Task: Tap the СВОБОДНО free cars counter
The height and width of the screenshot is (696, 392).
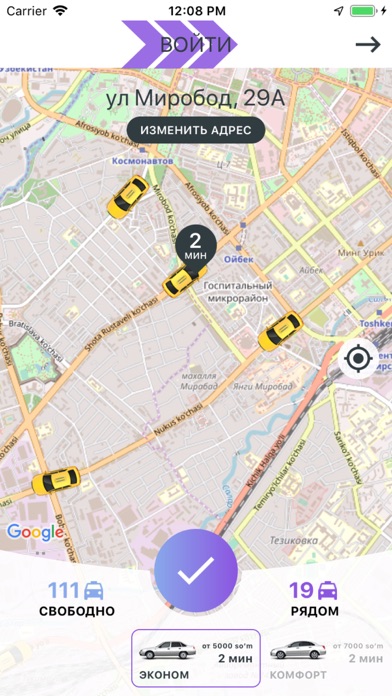Action: 77,599
